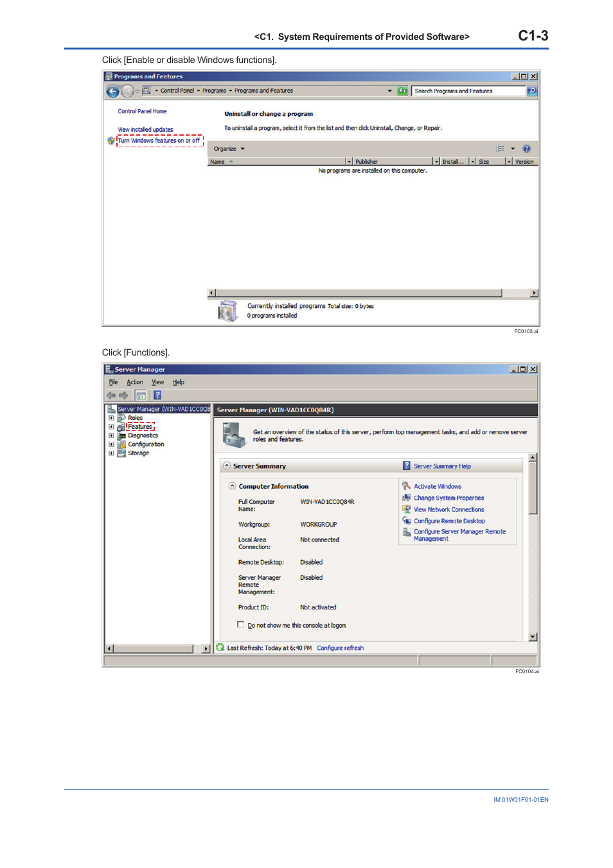Click the Control Panel breadcrumb in the address bar
This screenshot has width=613, height=868.
(x=177, y=91)
